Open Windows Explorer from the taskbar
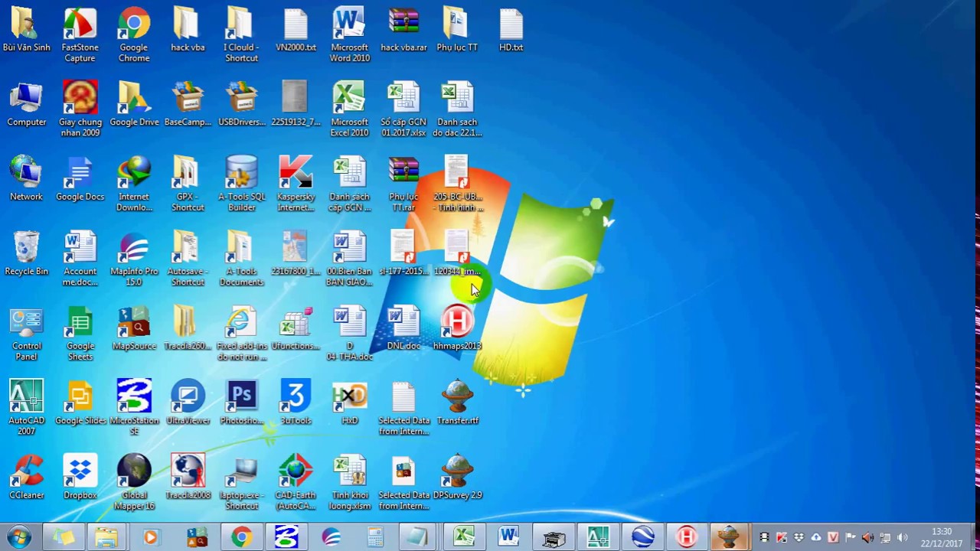980x551 pixels. pyautogui.click(x=106, y=537)
